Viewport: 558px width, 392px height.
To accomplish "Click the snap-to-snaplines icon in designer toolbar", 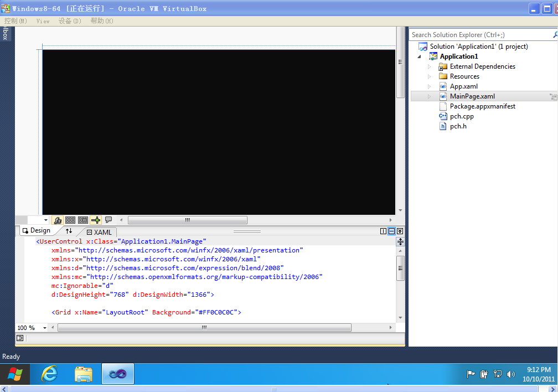I will click(96, 220).
